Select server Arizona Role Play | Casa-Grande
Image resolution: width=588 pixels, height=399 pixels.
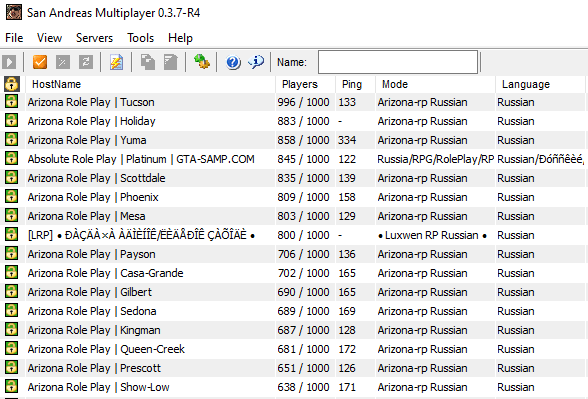point(105,273)
